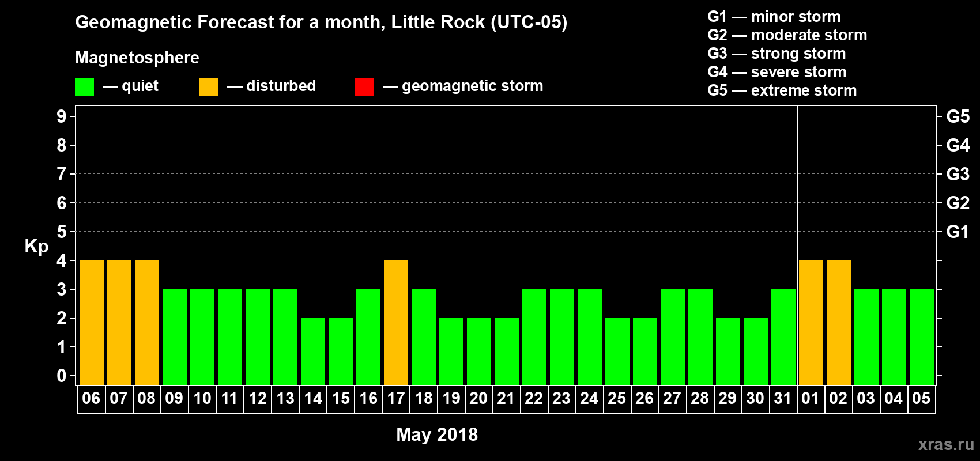This screenshot has height=461, width=980.
Task: Click the orange bar for May 08
Action: (147, 322)
